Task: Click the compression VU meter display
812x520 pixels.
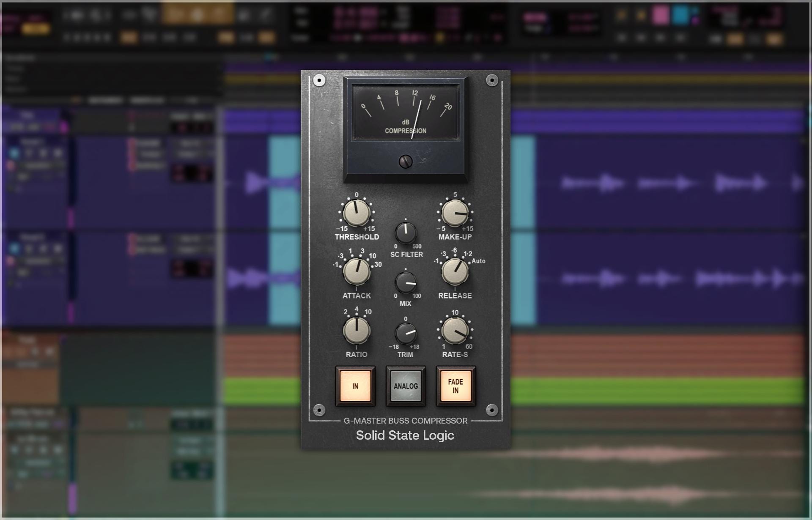Action: (406, 112)
